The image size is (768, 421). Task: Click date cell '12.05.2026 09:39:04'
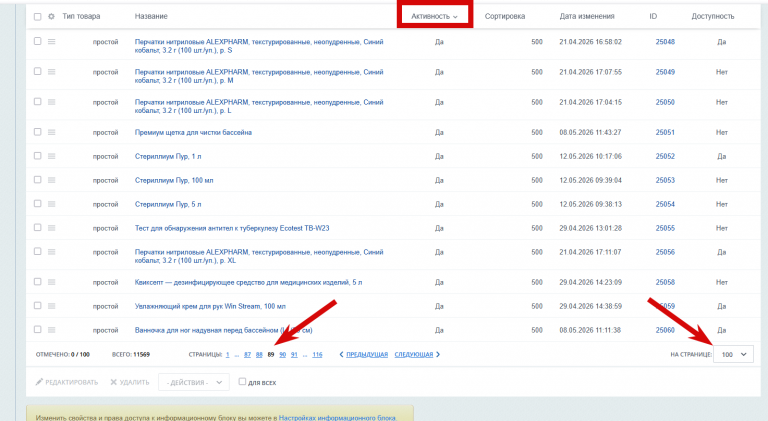coord(591,180)
